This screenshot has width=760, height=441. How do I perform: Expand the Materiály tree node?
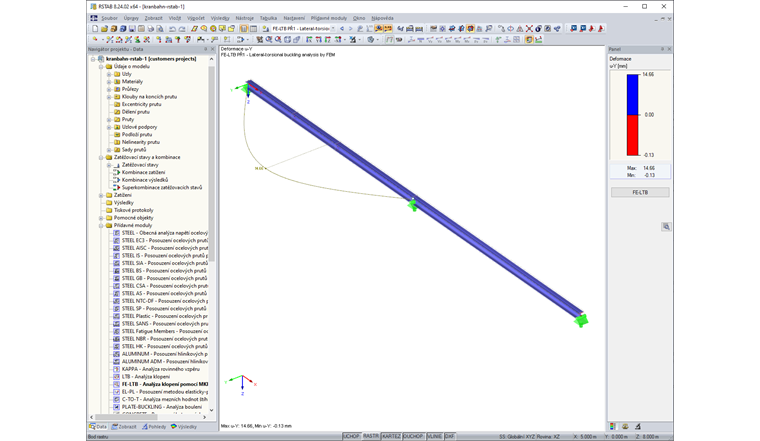click(x=109, y=82)
